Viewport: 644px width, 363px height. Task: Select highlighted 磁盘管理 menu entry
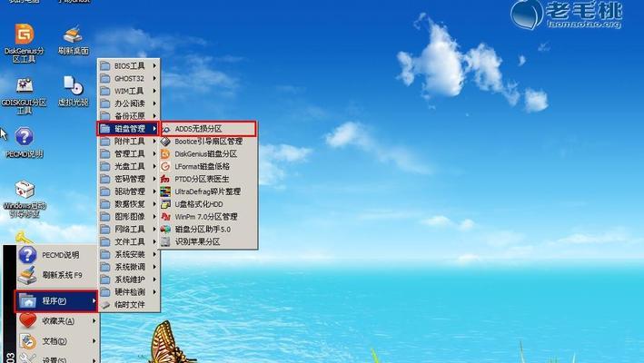[x=128, y=129]
